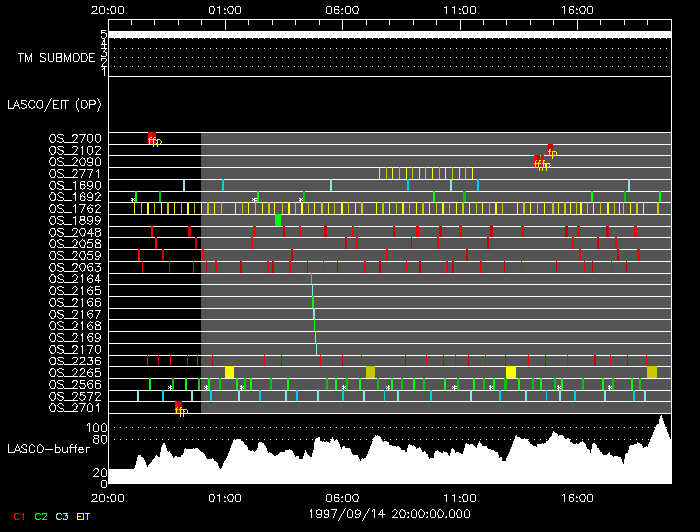Click the red marker on the OS_2102 row
Viewport: 700px width, 532px height.
pos(550,148)
